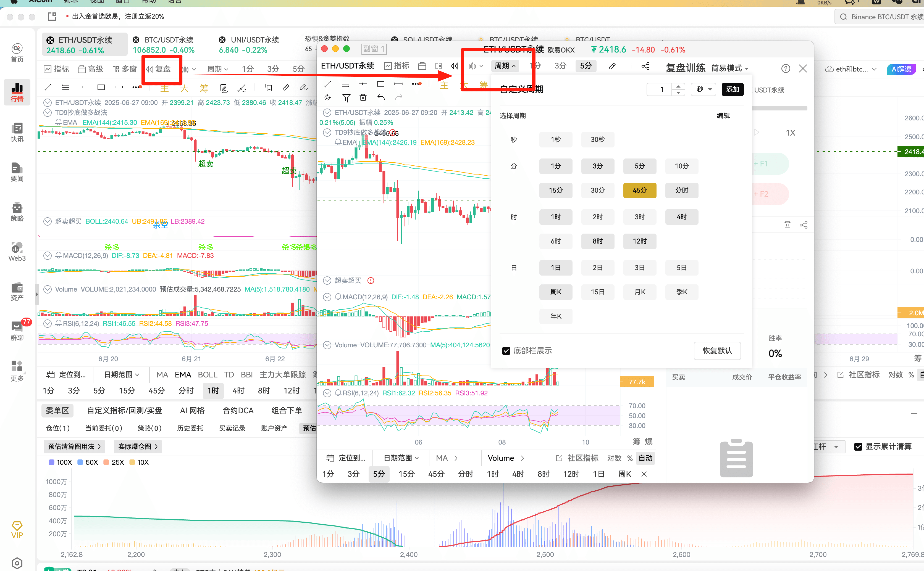Select the UNI/USDT永续 ticker tab

pos(250,44)
